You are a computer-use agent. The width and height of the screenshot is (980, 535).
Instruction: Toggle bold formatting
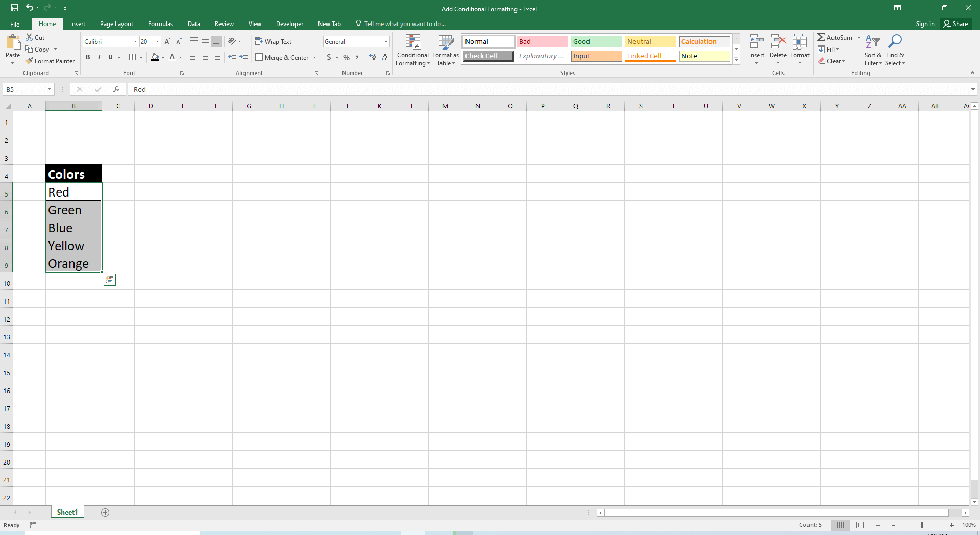pyautogui.click(x=88, y=57)
